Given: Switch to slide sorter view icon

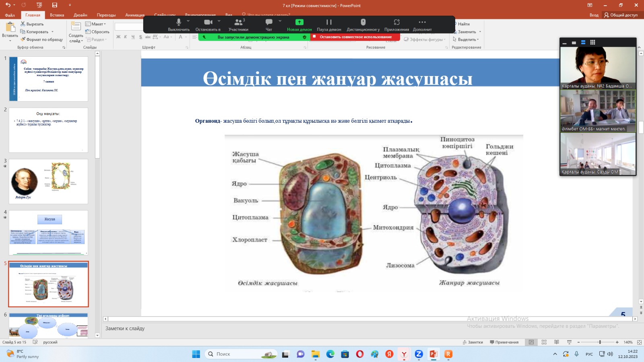Looking at the screenshot, I should pos(544,342).
